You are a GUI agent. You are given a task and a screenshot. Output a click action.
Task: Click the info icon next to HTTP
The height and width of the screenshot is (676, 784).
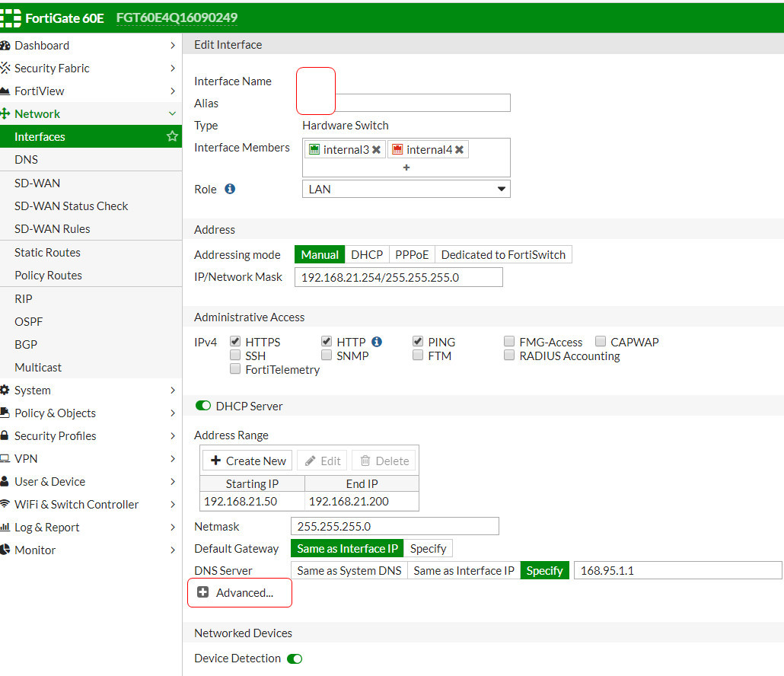[x=377, y=342]
